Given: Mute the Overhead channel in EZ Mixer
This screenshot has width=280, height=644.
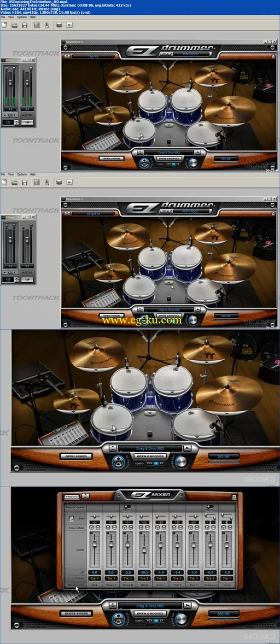Looking at the screenshot, I should pyautogui.click(x=213, y=528).
